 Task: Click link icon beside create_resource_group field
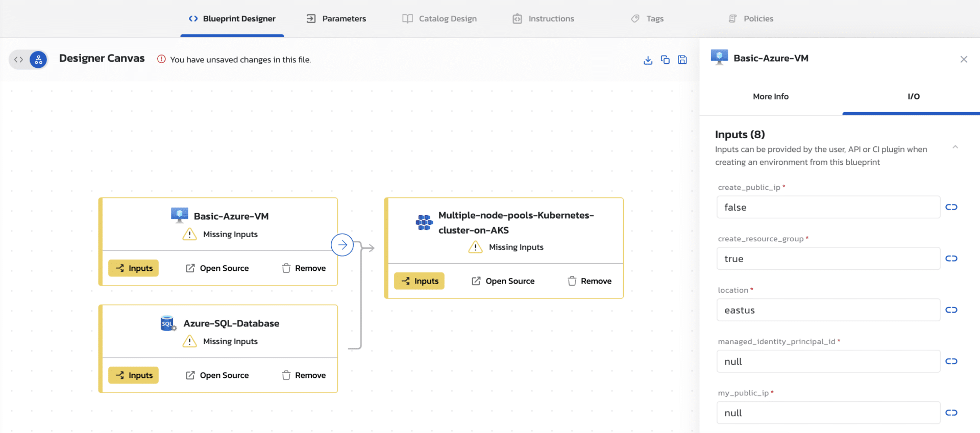(951, 259)
